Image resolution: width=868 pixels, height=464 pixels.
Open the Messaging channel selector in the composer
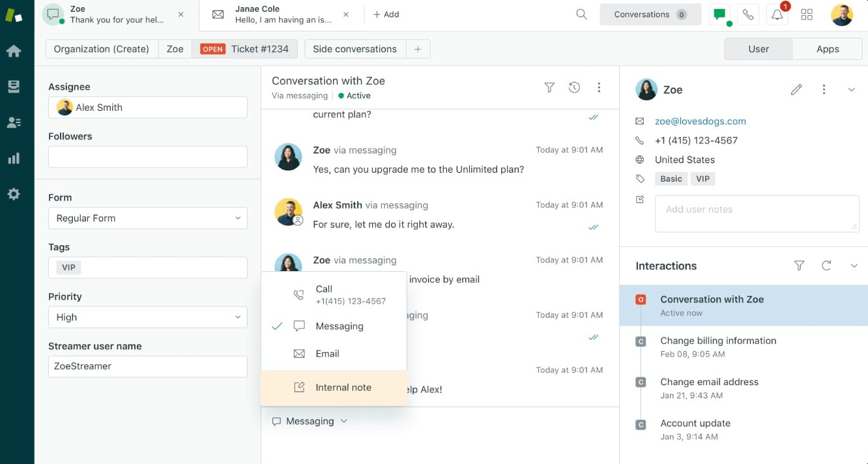click(x=309, y=420)
